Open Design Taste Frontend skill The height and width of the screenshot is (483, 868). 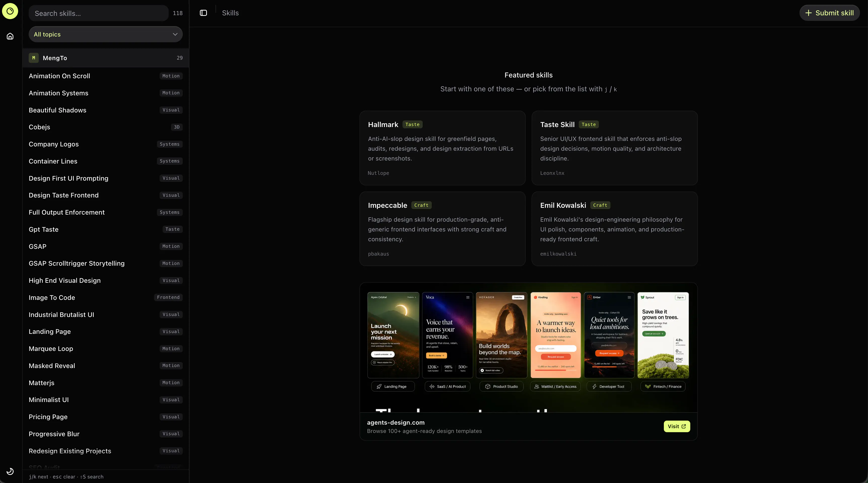pyautogui.click(x=105, y=195)
